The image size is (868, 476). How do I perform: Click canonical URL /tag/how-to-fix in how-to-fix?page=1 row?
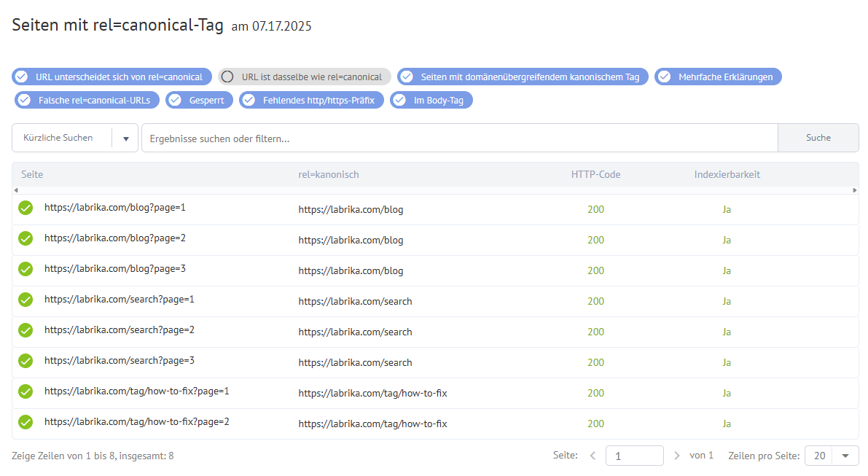coord(372,393)
